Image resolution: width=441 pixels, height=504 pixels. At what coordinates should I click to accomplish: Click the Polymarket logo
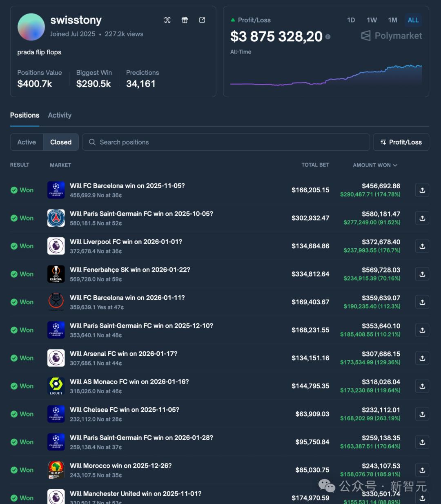coord(392,36)
